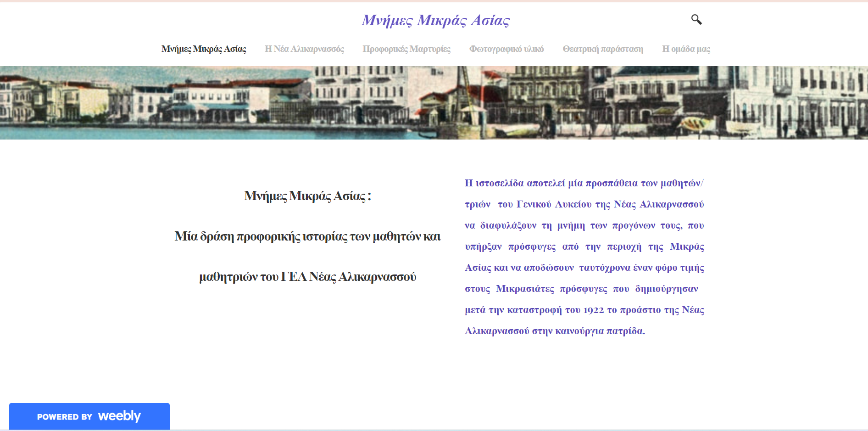Click the heading line Μνήμες Μικράς Ασίας :

(x=307, y=196)
